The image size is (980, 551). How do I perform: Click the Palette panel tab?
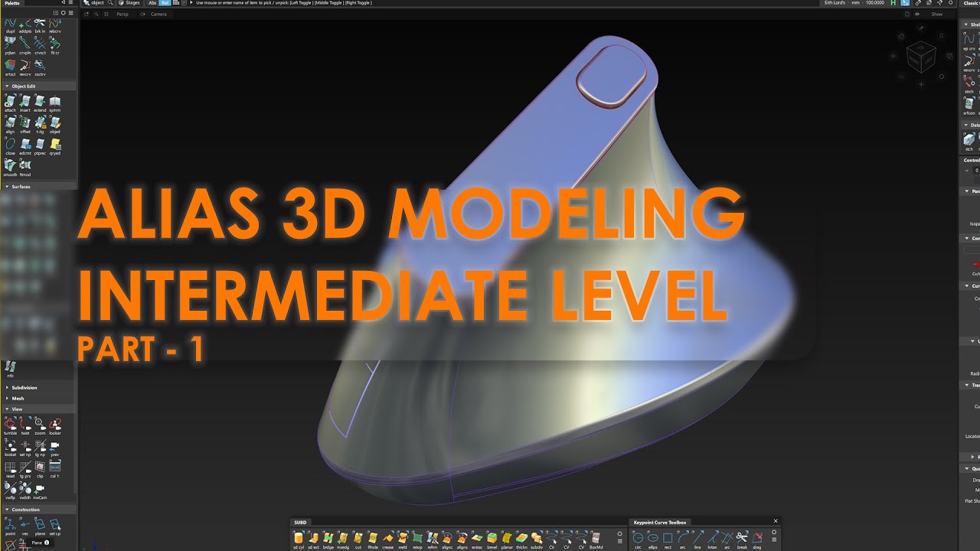click(13, 3)
